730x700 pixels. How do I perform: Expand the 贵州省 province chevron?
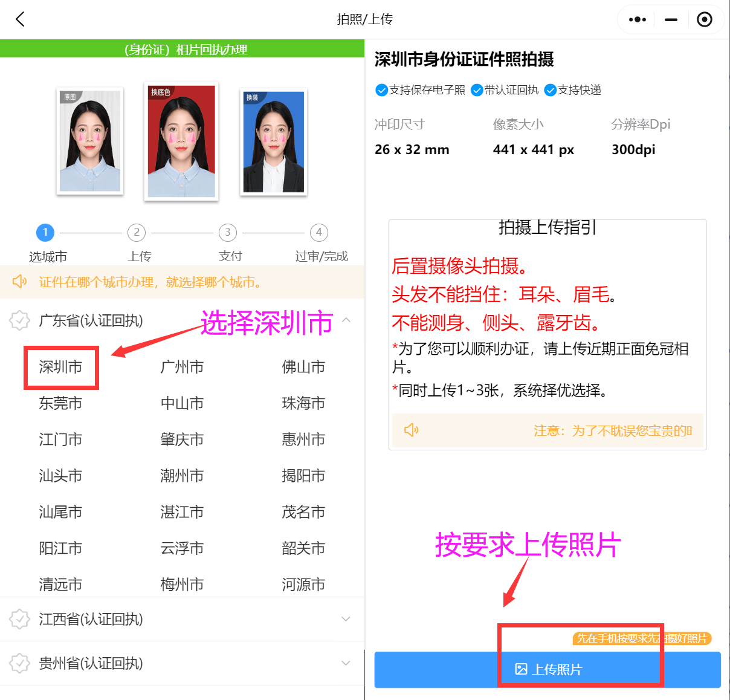346,663
